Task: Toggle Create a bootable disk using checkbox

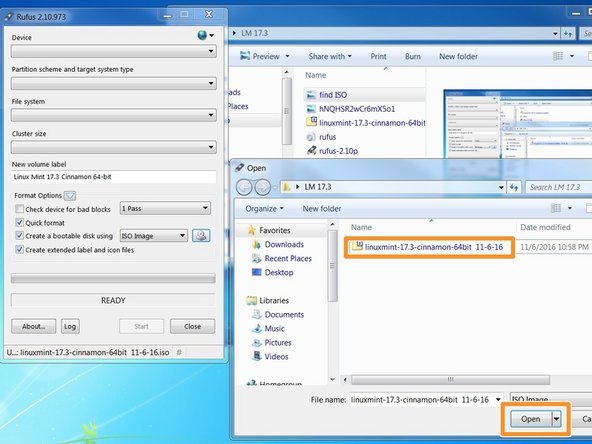Action: [20, 236]
